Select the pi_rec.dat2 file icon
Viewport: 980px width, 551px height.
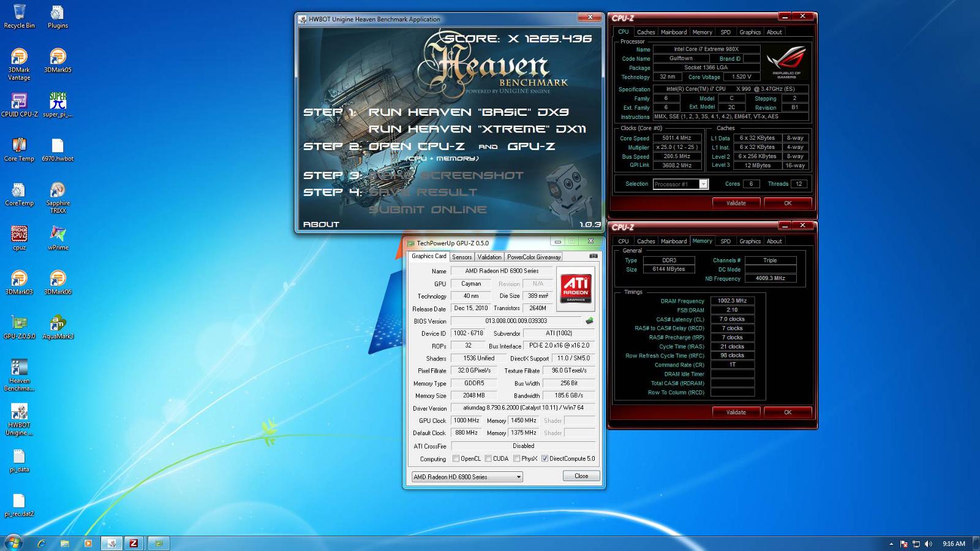pos(19,505)
